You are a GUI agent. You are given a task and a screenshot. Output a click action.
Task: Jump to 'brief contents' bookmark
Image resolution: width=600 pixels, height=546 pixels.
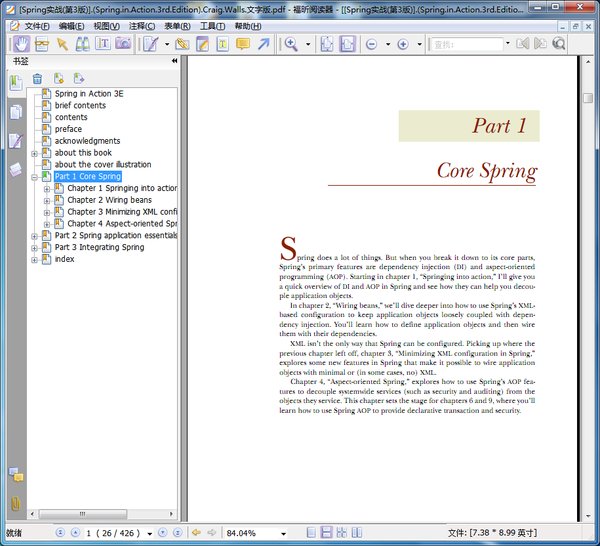point(80,106)
